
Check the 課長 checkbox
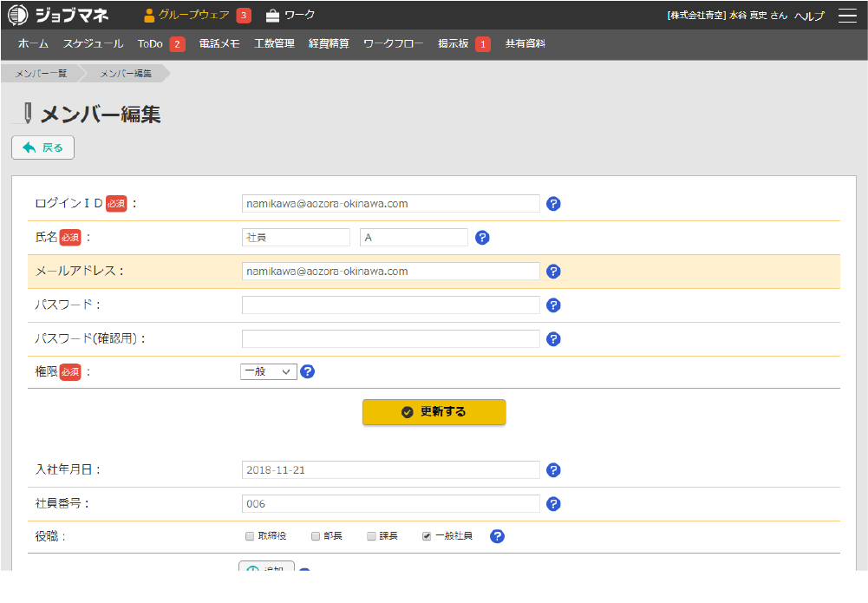point(371,536)
